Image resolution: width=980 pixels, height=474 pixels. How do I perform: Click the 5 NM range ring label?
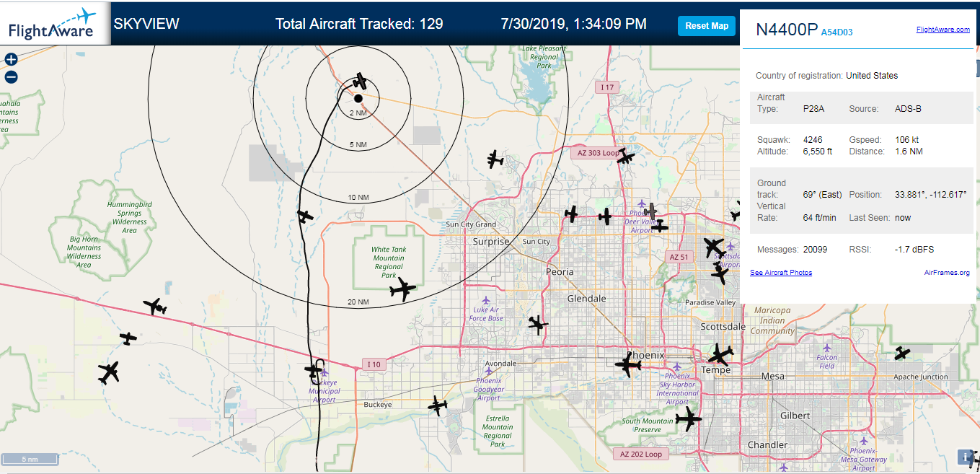click(358, 145)
